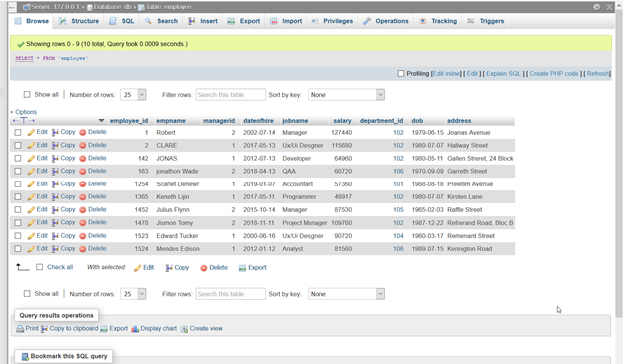Enable the Profiling checkbox

401,74
